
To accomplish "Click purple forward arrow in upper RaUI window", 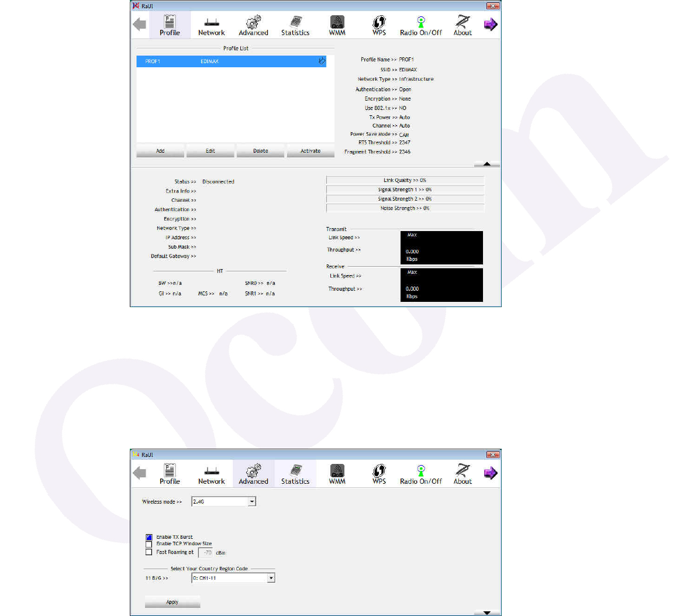I will pos(491,24).
